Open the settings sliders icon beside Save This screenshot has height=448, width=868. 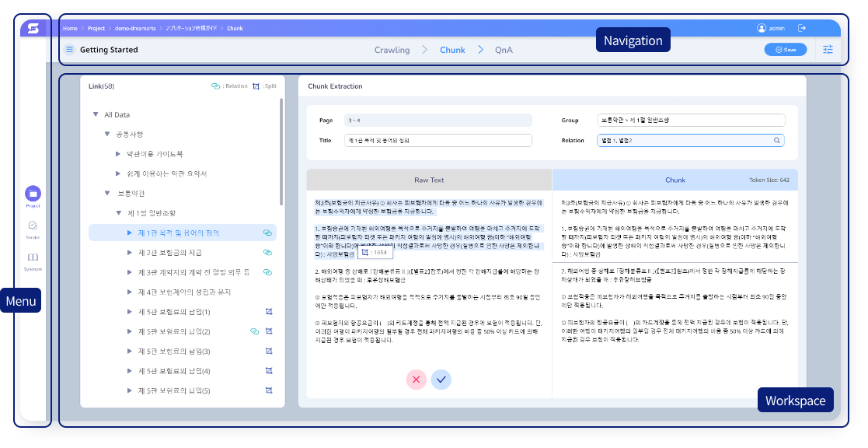(x=828, y=50)
